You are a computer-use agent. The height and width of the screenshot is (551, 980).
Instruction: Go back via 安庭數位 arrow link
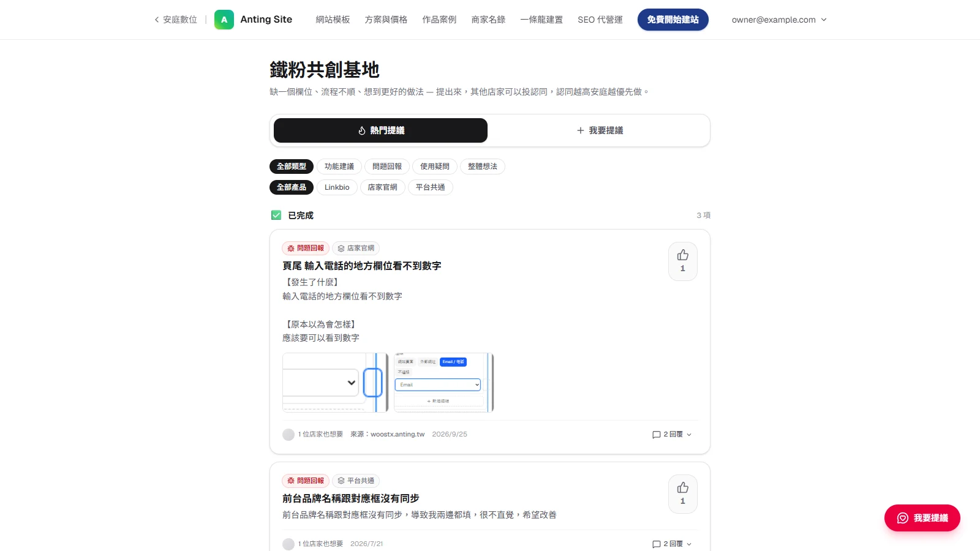coord(176,20)
